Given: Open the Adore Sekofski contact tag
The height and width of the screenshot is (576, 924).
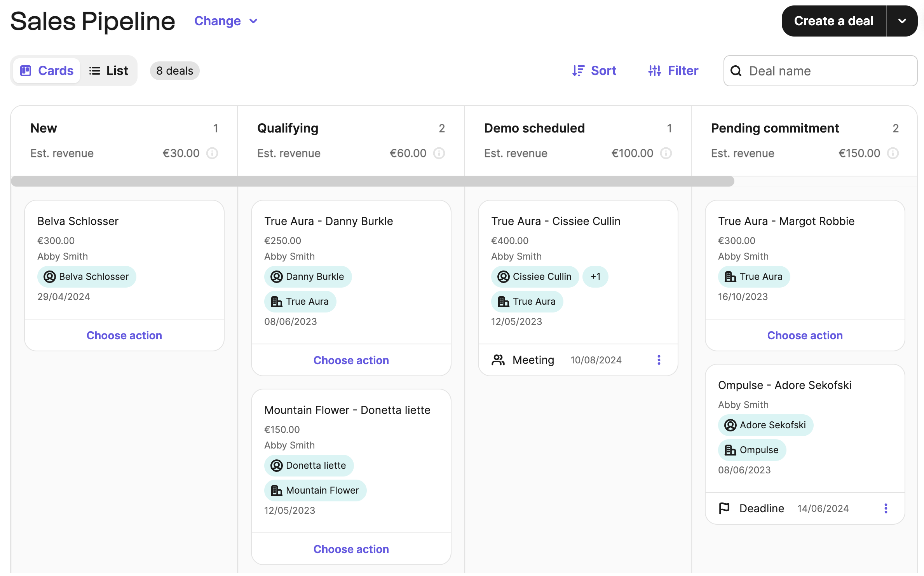Looking at the screenshot, I should tap(765, 425).
